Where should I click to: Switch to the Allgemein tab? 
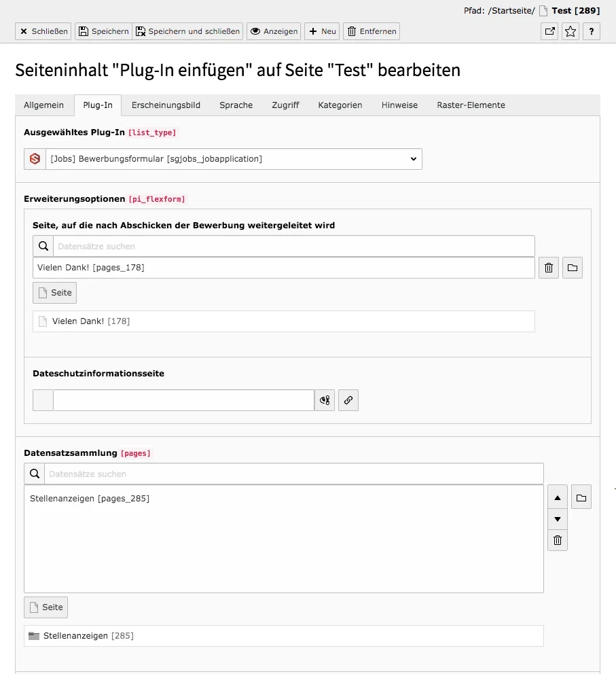(x=43, y=105)
